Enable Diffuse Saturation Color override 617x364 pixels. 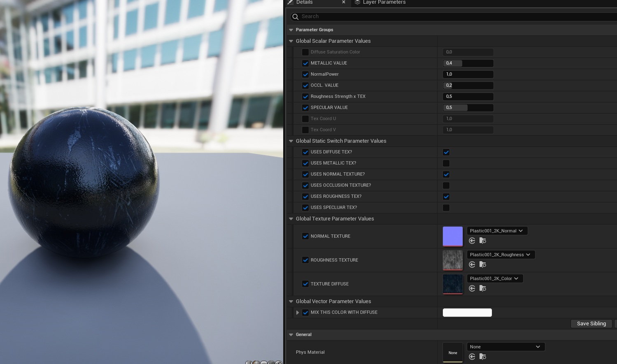305,52
